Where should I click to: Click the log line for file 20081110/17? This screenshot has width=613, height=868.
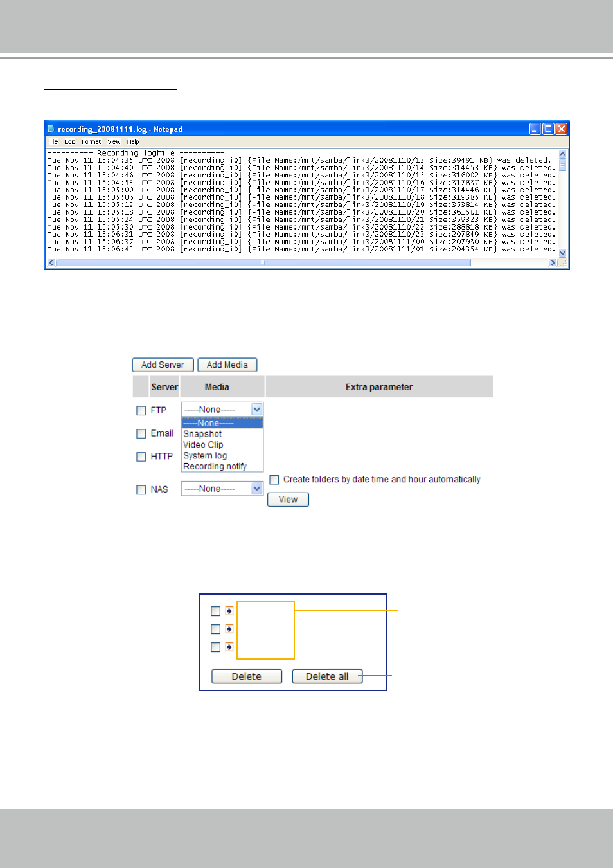click(x=301, y=190)
